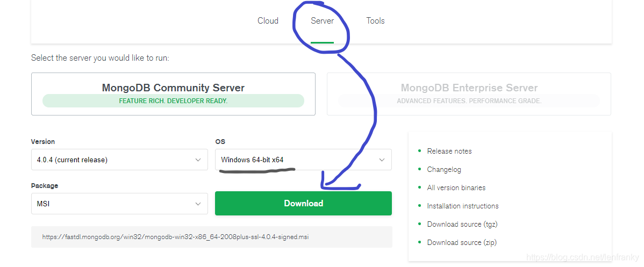Viewport: 644px width, 267px height.
Task: Open the OS dropdown Windows 64-bit x64
Action: point(303,160)
